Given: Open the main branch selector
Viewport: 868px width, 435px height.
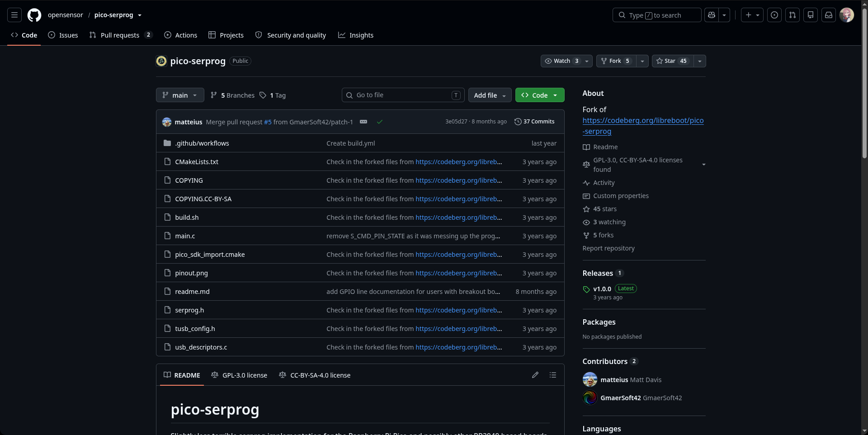Looking at the screenshot, I should (x=180, y=95).
